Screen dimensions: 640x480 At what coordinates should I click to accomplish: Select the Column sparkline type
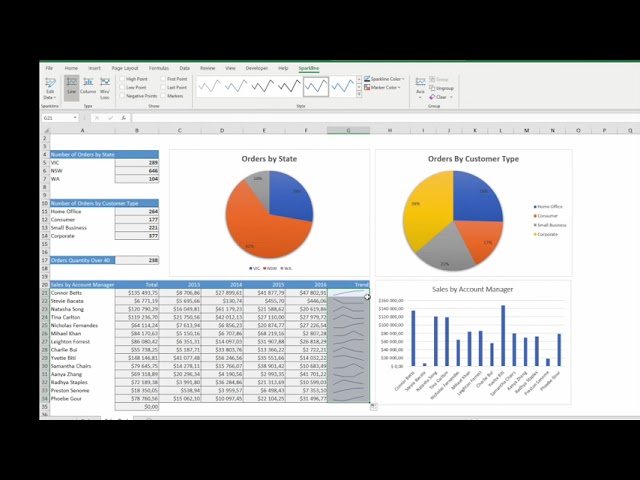pyautogui.click(x=88, y=86)
